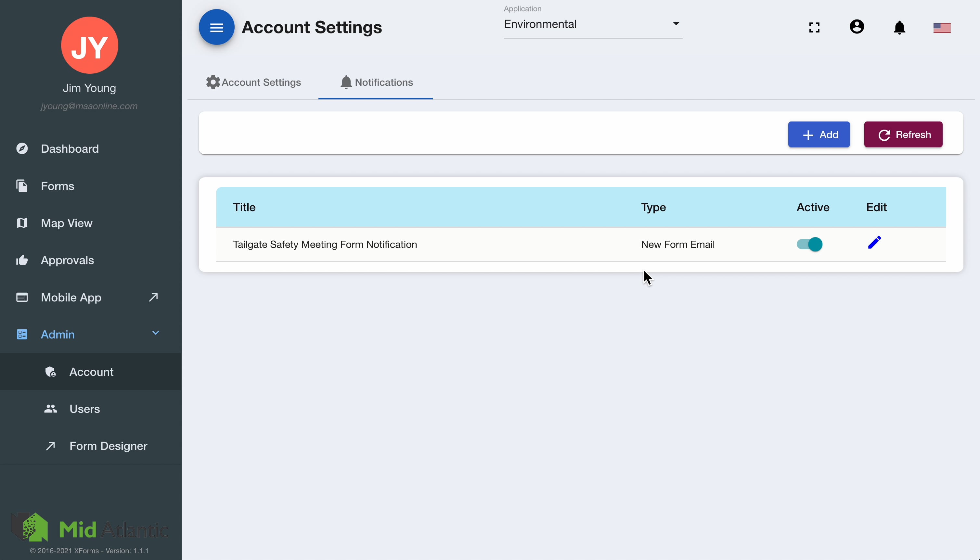This screenshot has width=980, height=560.
Task: Click the Mobile App menu label
Action: [71, 297]
